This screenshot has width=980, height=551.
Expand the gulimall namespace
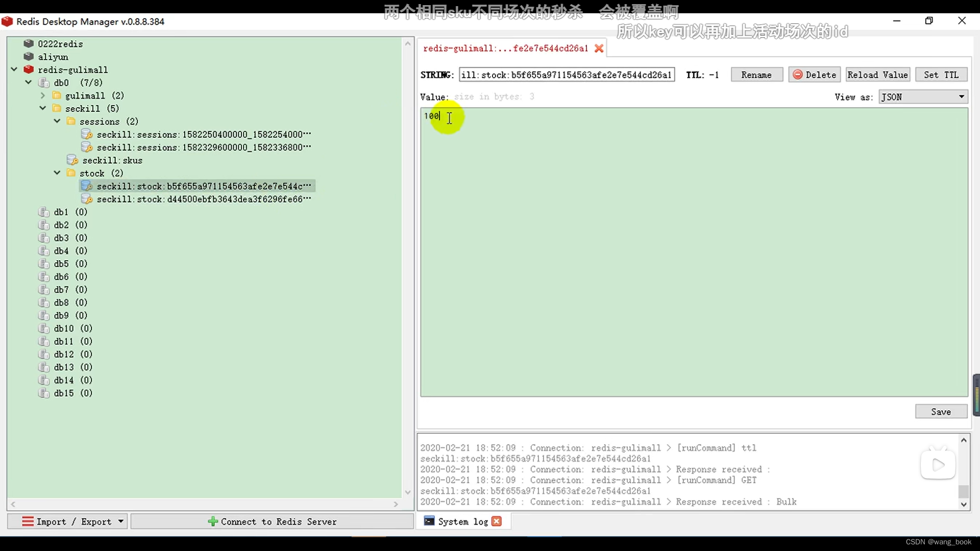(43, 95)
